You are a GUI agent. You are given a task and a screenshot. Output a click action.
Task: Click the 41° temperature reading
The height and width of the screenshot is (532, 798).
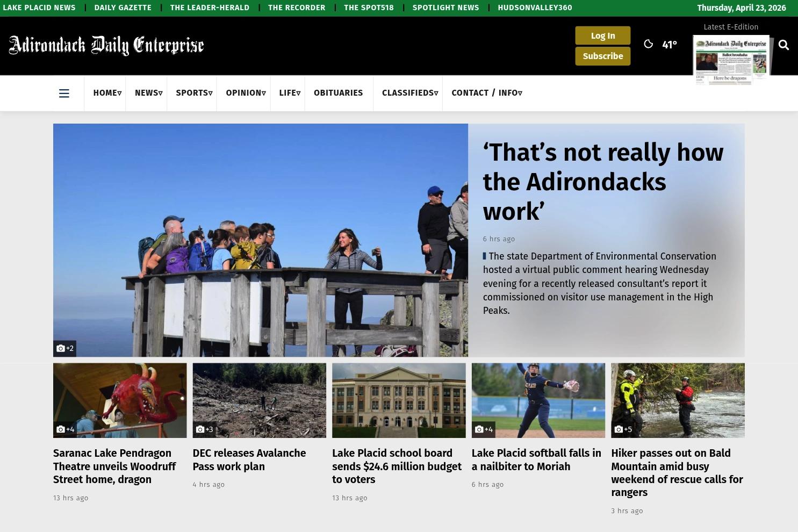pyautogui.click(x=670, y=45)
